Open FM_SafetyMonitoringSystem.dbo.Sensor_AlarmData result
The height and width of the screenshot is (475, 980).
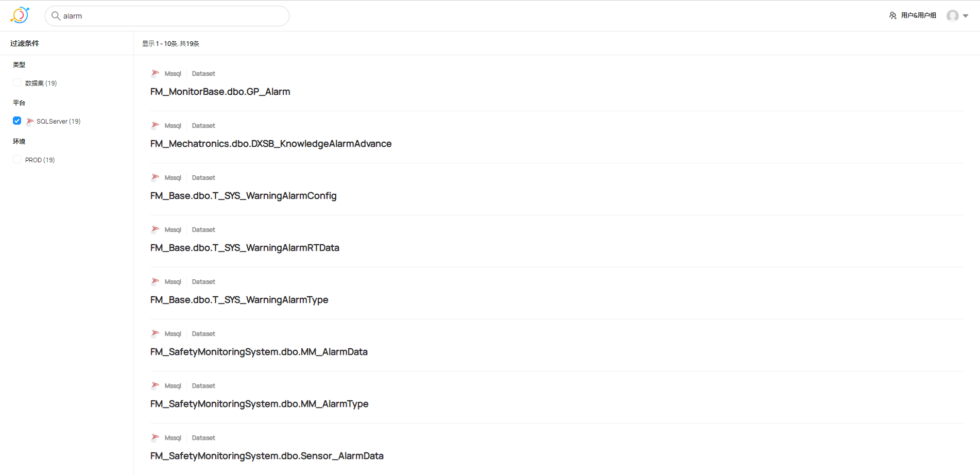click(x=267, y=456)
